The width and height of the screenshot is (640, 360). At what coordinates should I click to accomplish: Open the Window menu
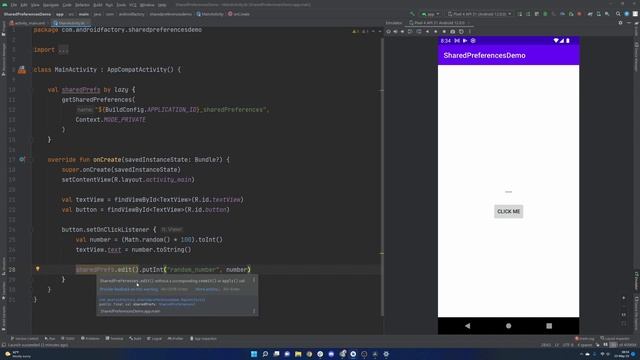point(147,5)
